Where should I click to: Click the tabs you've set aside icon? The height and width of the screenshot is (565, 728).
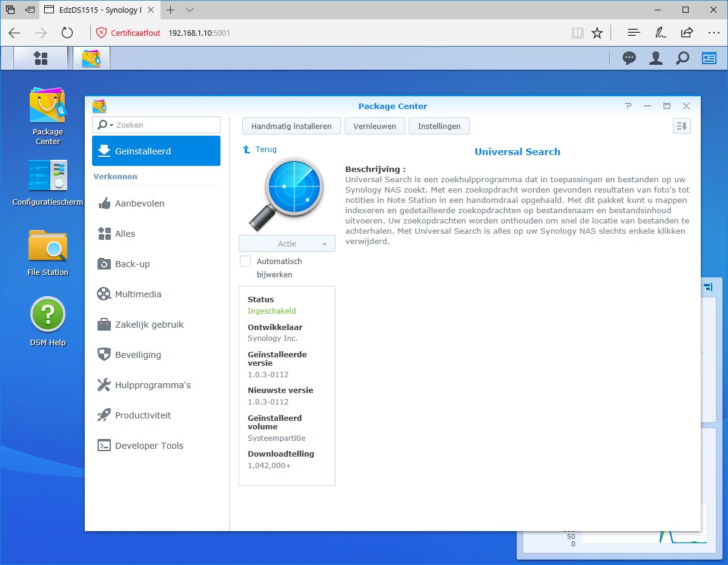coord(10,10)
